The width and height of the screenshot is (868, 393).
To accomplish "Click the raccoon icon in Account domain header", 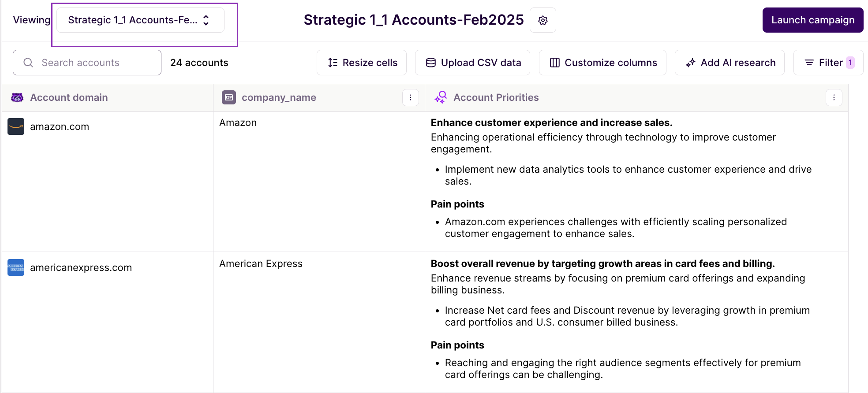I will (x=17, y=97).
